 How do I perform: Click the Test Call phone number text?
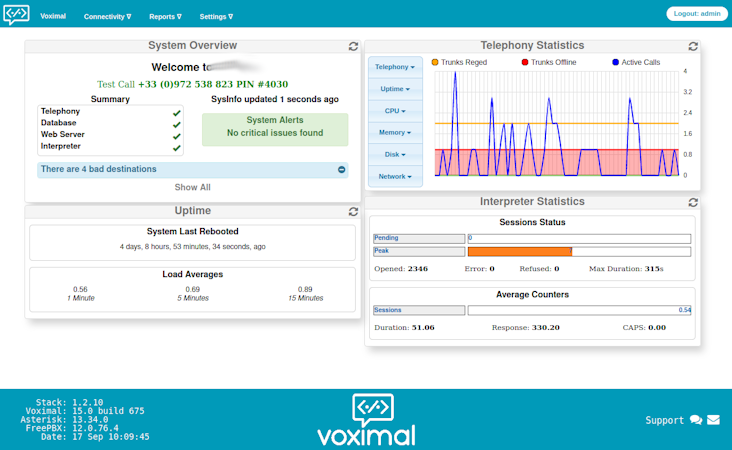tap(213, 84)
